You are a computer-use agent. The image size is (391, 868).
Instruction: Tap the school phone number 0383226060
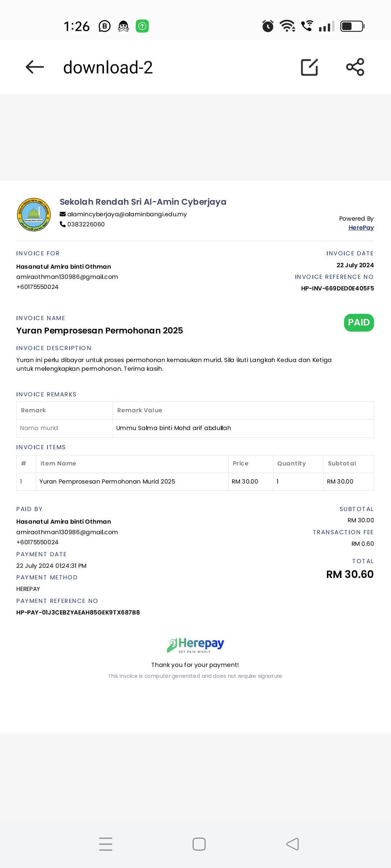click(x=86, y=224)
